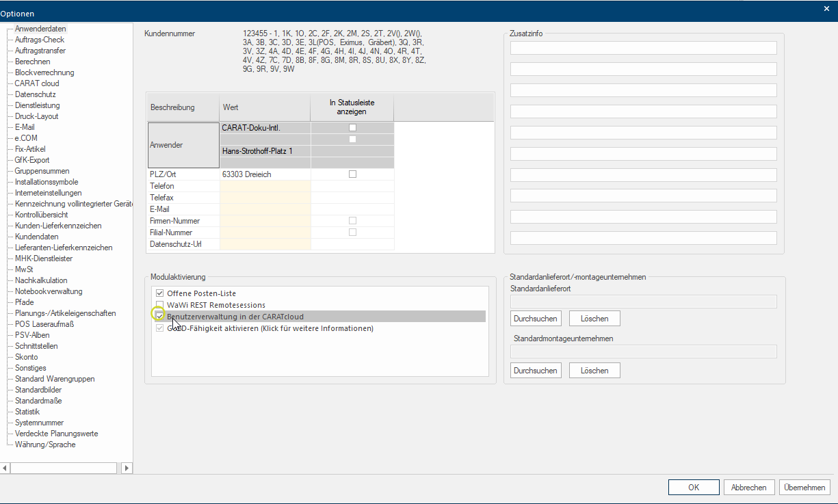Viewport: 838px width, 504px height.
Task: Click Durchsuchen for Standardanlieferort
Action: [x=536, y=319]
